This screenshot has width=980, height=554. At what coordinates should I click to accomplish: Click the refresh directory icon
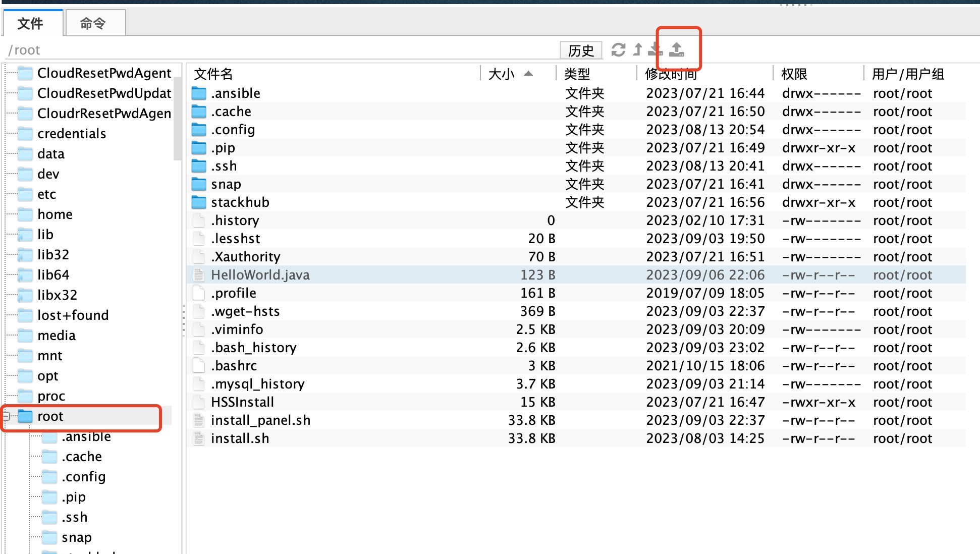point(618,49)
